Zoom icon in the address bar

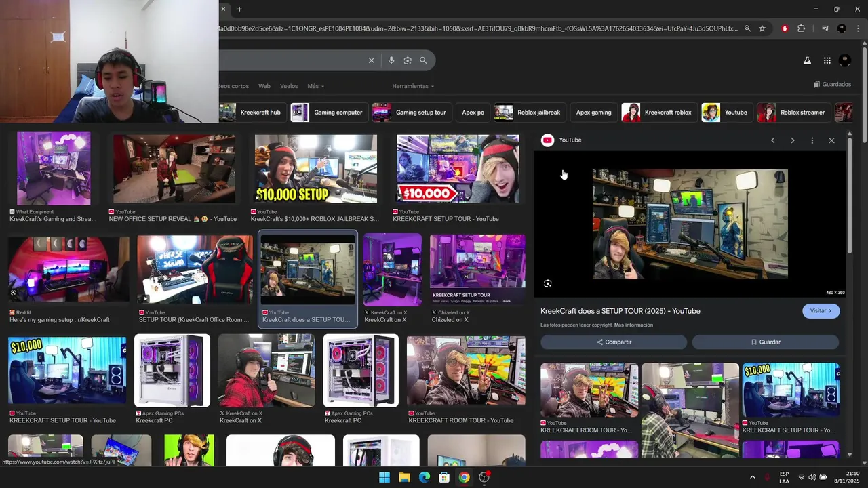(x=747, y=28)
